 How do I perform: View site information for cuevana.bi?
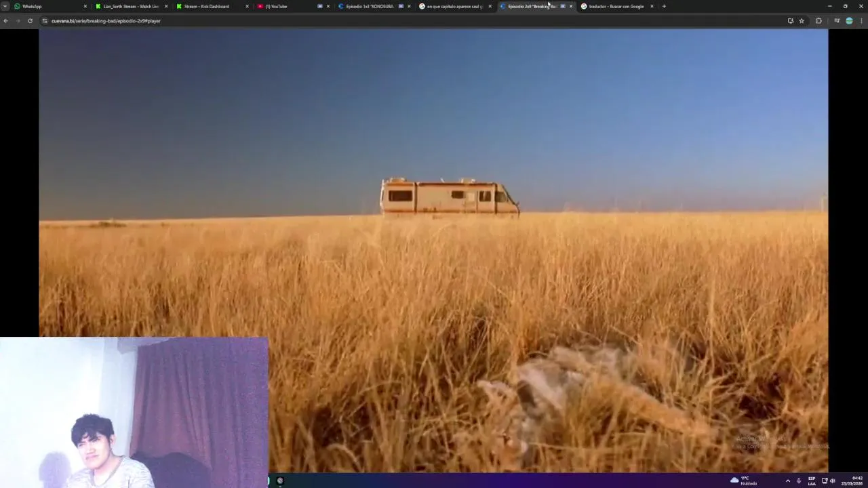click(x=45, y=21)
